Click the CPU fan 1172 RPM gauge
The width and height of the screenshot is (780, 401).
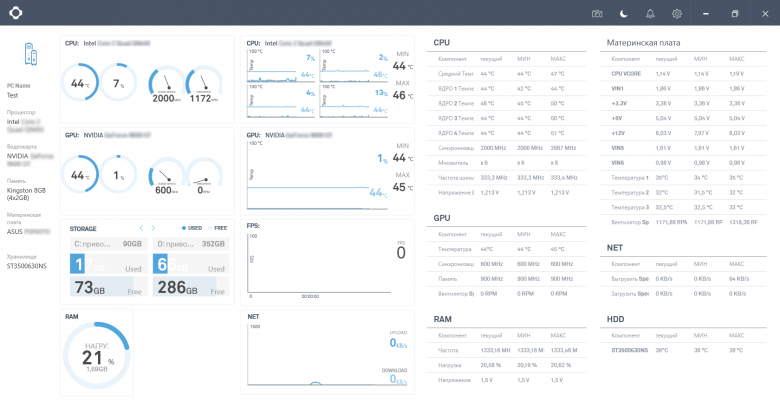(x=204, y=85)
